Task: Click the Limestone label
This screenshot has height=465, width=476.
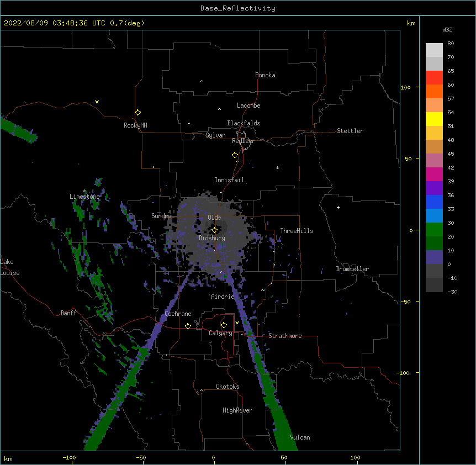Action: tap(84, 197)
